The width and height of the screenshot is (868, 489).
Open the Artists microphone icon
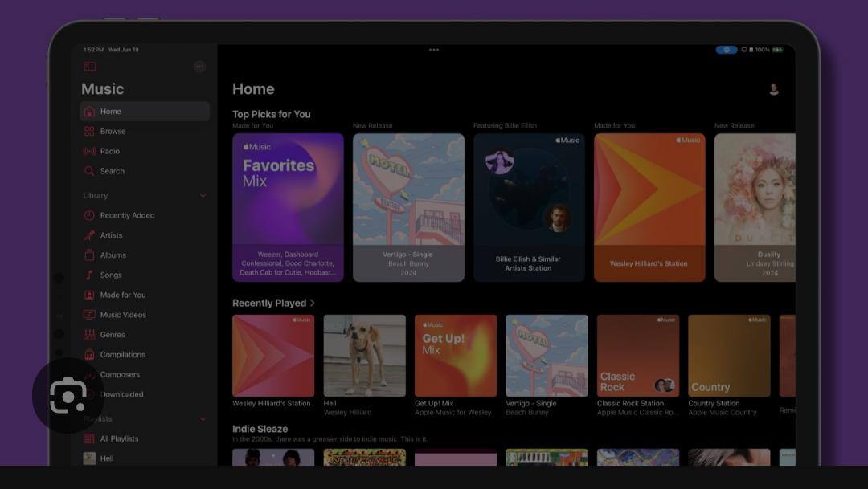point(89,235)
